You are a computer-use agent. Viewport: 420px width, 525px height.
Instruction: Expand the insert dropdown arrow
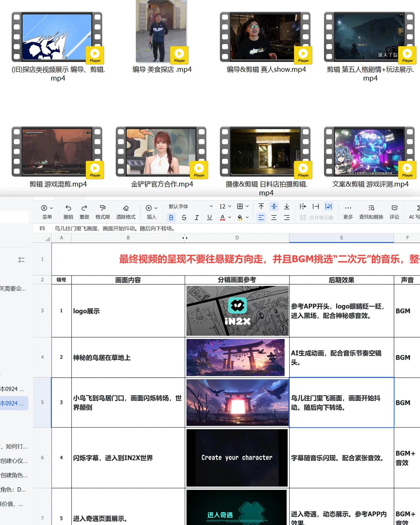click(156, 208)
